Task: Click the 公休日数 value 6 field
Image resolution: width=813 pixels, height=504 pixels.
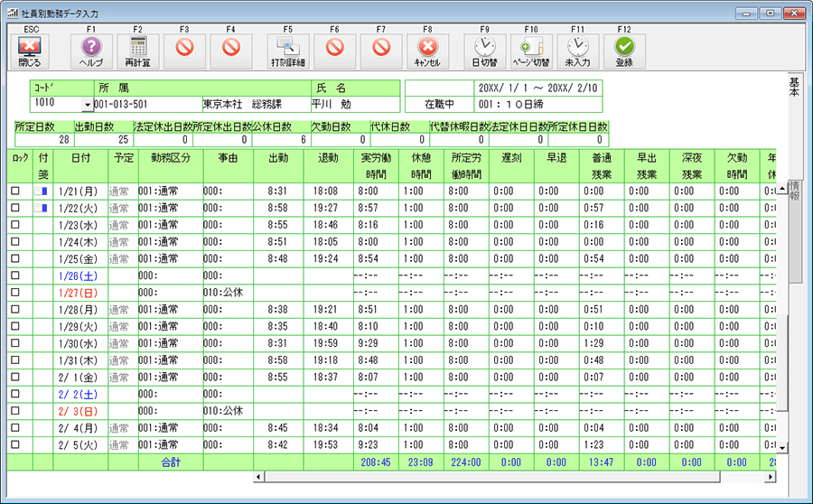Action: pos(282,139)
